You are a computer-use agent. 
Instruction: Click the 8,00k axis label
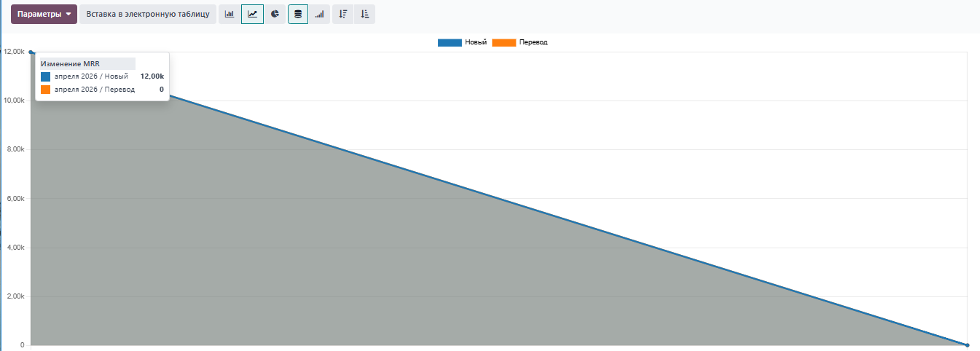coord(16,149)
